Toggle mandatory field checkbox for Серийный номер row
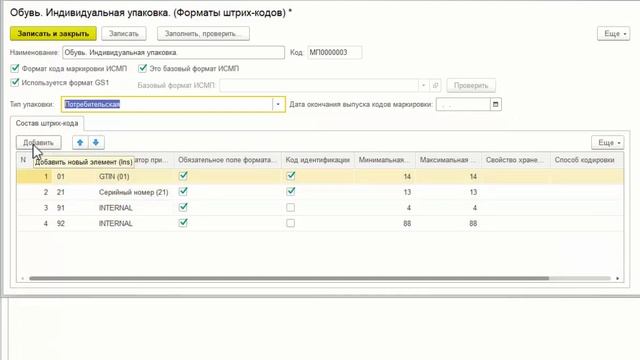640x360 pixels. click(183, 191)
